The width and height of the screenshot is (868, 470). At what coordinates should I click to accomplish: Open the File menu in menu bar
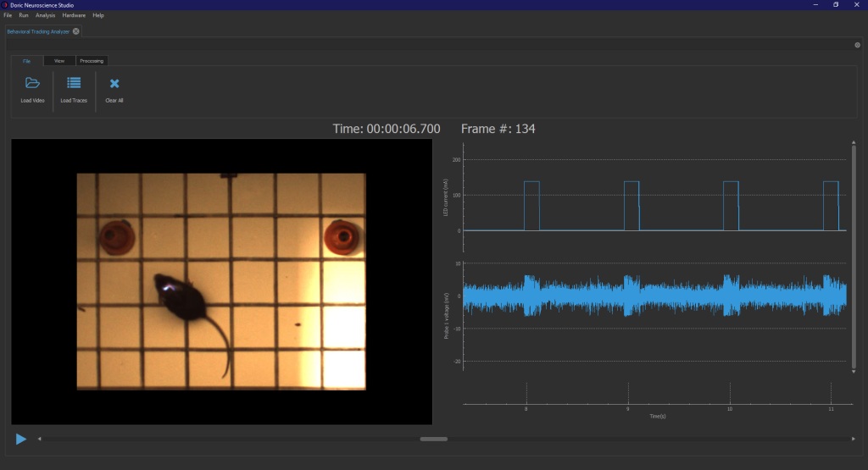click(x=8, y=15)
